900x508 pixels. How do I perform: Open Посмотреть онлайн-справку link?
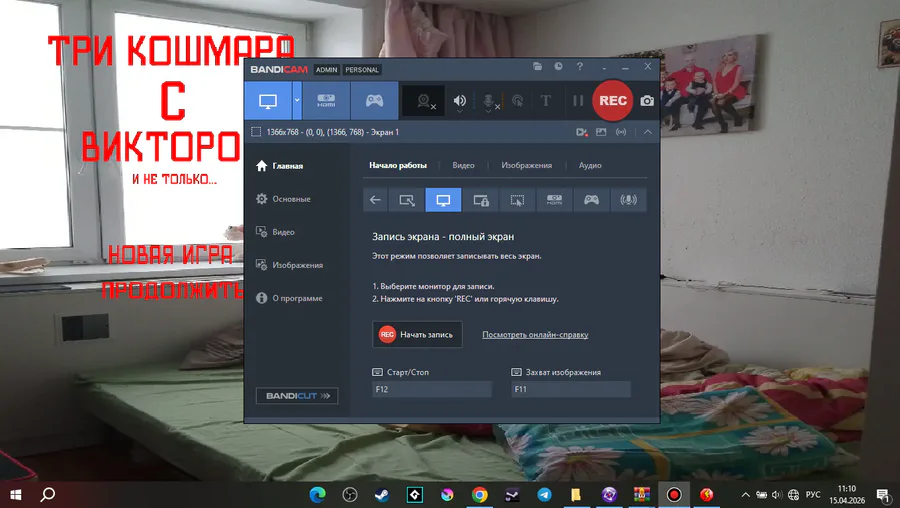535,335
